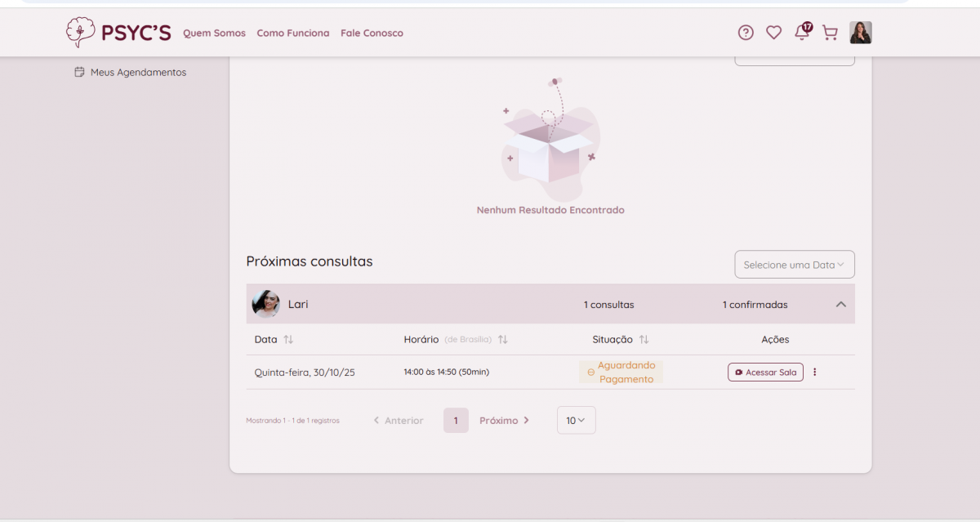Image resolution: width=980 pixels, height=522 pixels.
Task: Sort by Data column arrows
Action: coord(288,340)
